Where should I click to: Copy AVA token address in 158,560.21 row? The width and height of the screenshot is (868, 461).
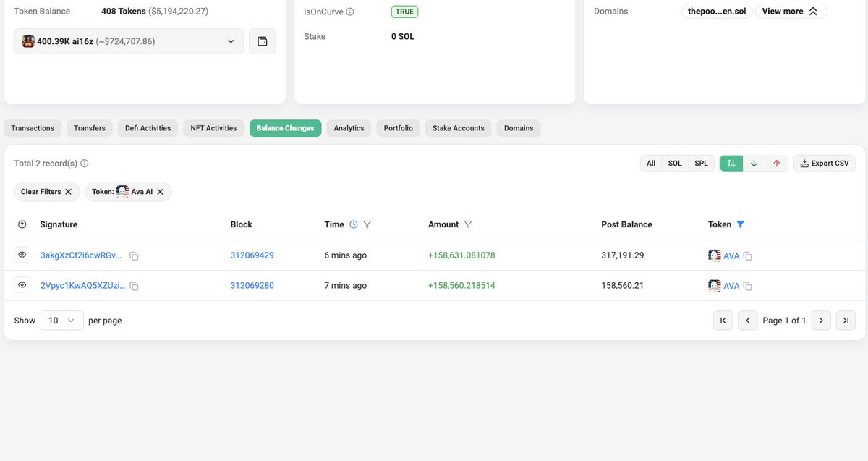coord(748,287)
